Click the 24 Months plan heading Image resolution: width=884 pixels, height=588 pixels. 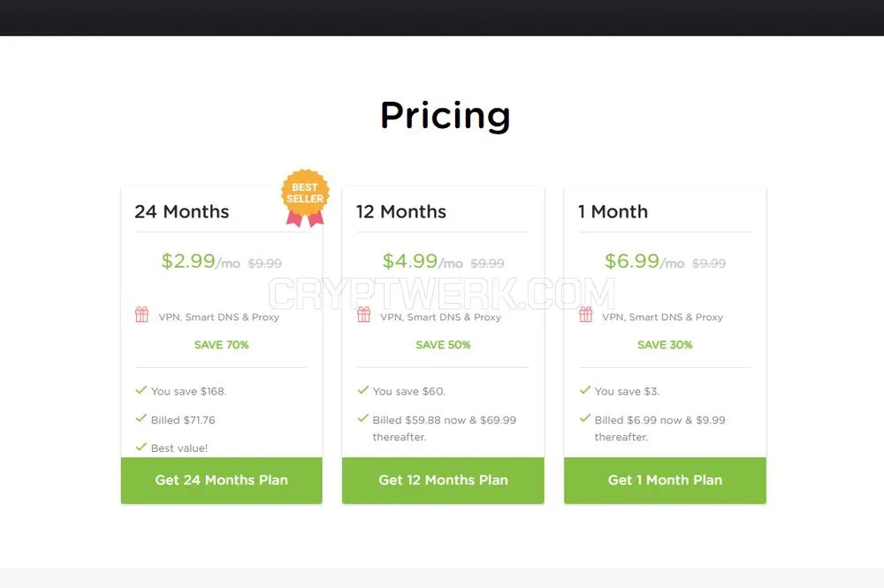coord(181,211)
